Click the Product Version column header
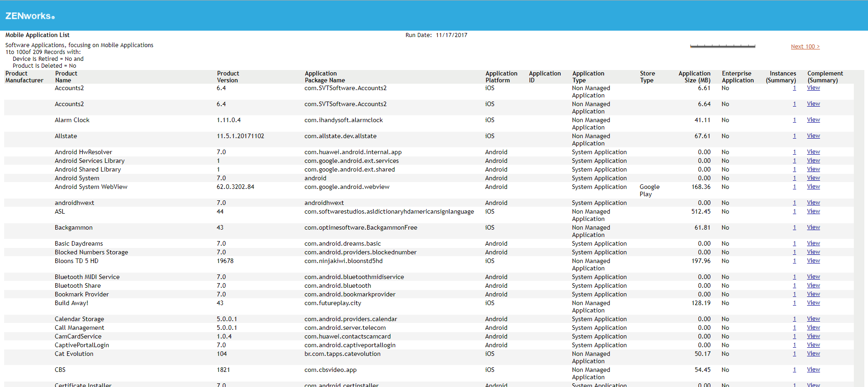The height and width of the screenshot is (387, 868). (228, 77)
